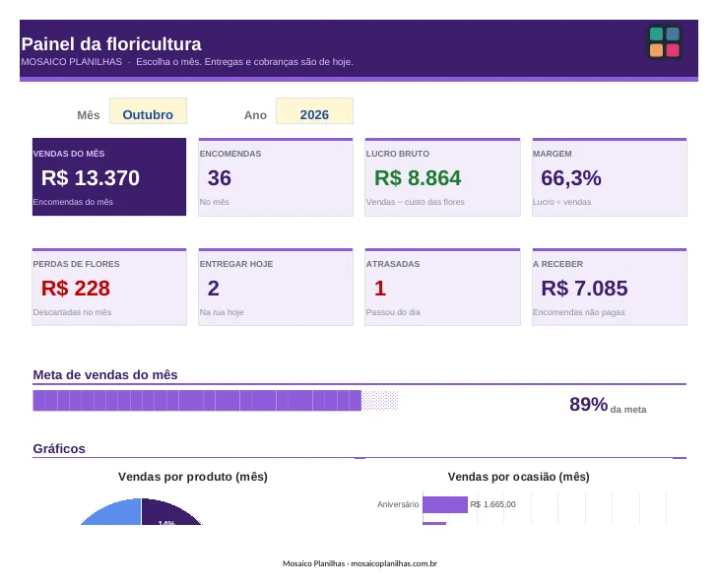Click the unfilled dotted part of goal bar
This screenshot has width=718, height=588.
tap(380, 401)
